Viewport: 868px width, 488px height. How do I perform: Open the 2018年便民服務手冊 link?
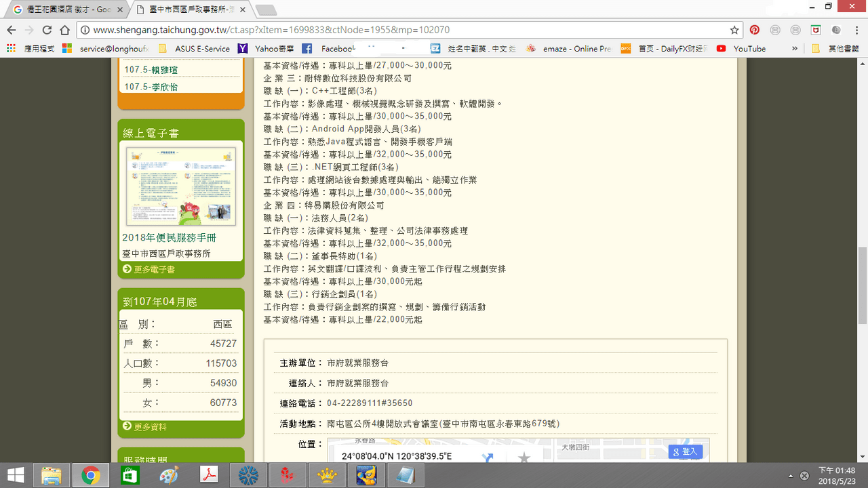pyautogui.click(x=170, y=238)
